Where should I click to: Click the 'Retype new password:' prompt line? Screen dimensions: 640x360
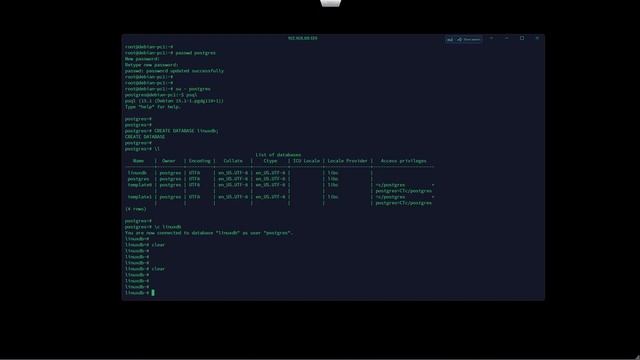151,65
